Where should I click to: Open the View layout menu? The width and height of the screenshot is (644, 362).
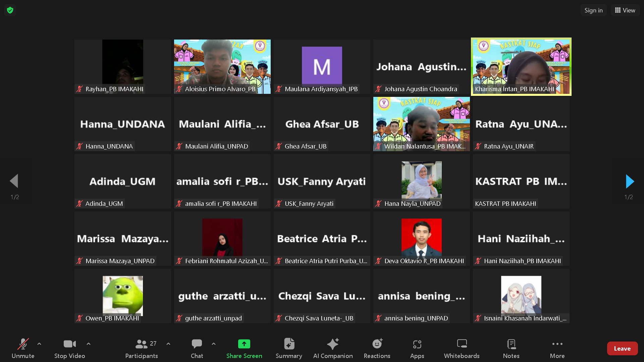tap(625, 10)
